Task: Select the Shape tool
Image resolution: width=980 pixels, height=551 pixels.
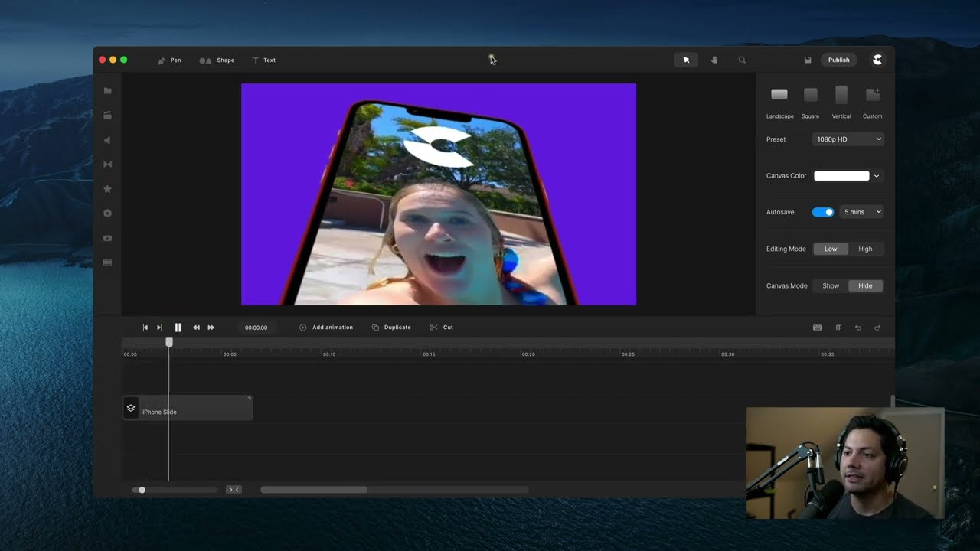Action: (217, 60)
